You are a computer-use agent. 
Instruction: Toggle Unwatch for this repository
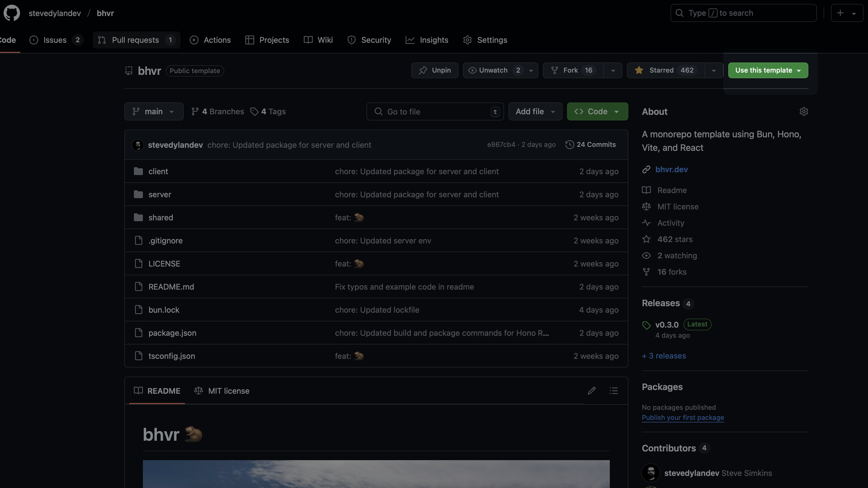tap(493, 70)
